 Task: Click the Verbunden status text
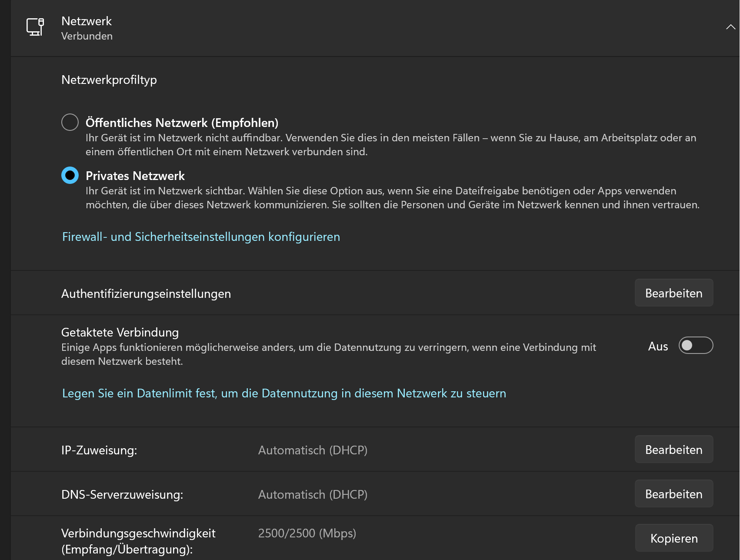point(87,36)
